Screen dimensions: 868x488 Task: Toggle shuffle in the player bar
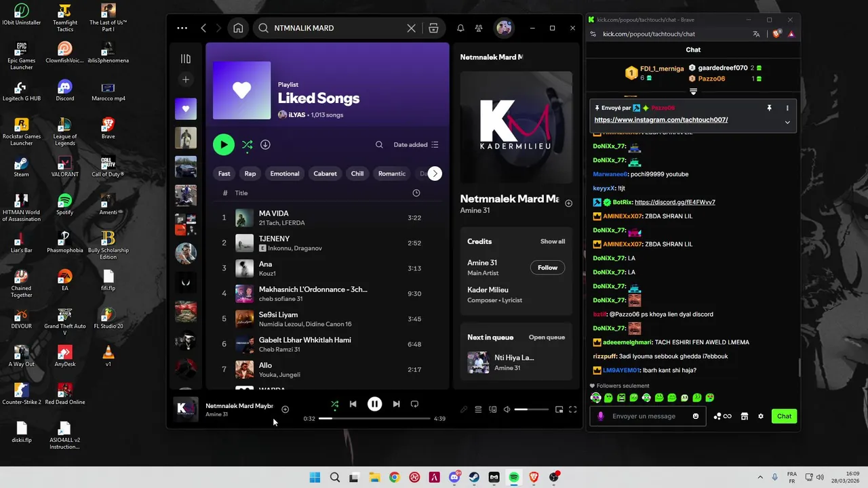[x=334, y=404]
